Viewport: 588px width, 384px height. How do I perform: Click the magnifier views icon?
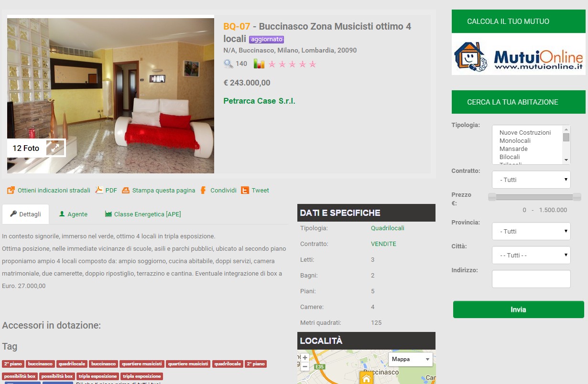point(229,64)
